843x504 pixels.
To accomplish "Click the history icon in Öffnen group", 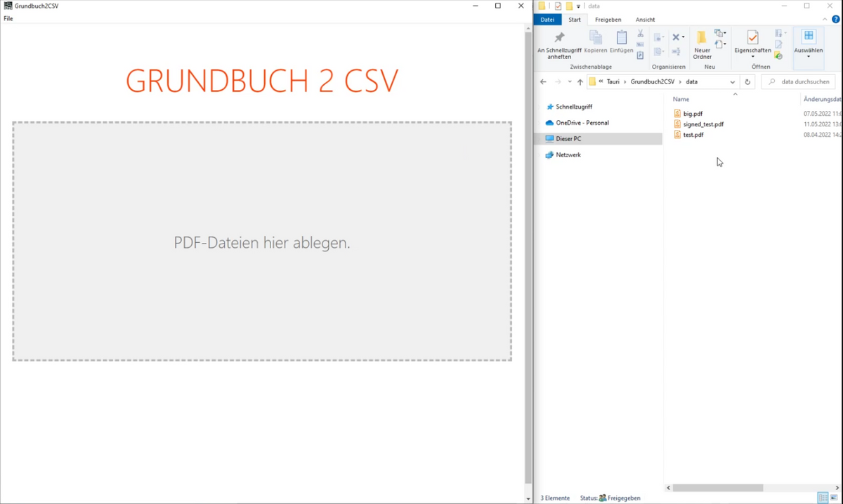I will pos(778,55).
